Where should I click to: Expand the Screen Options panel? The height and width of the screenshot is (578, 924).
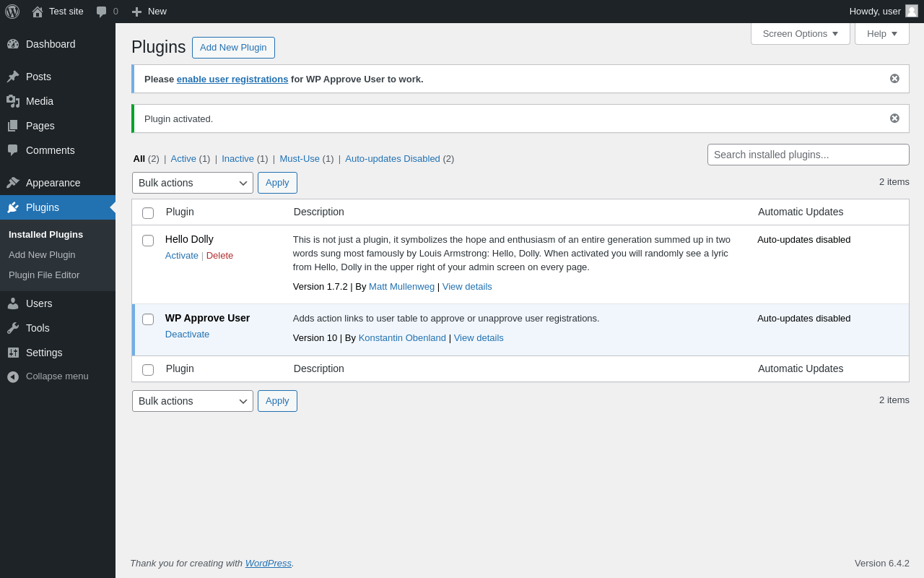click(800, 33)
